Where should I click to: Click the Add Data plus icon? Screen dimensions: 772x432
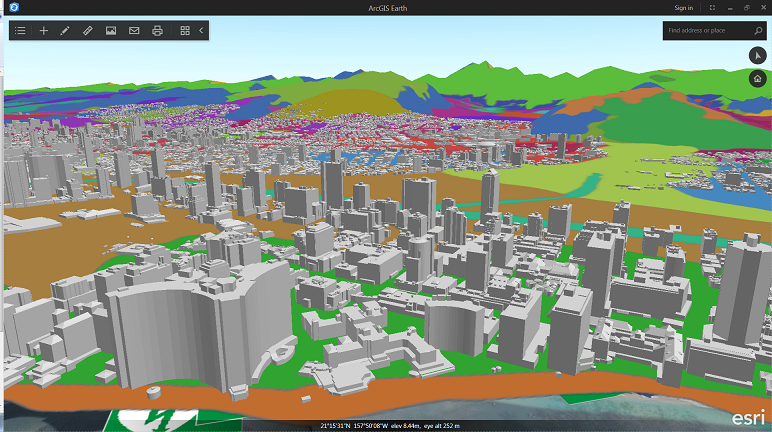(44, 31)
